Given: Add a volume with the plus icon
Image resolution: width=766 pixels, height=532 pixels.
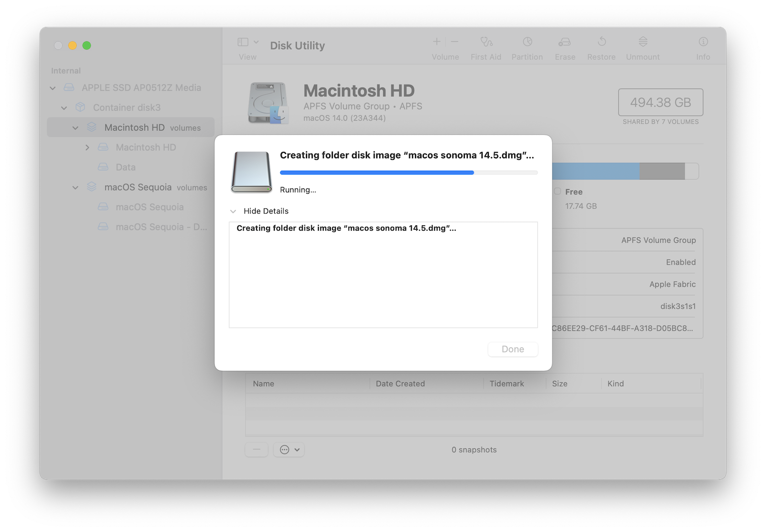Looking at the screenshot, I should point(437,42).
